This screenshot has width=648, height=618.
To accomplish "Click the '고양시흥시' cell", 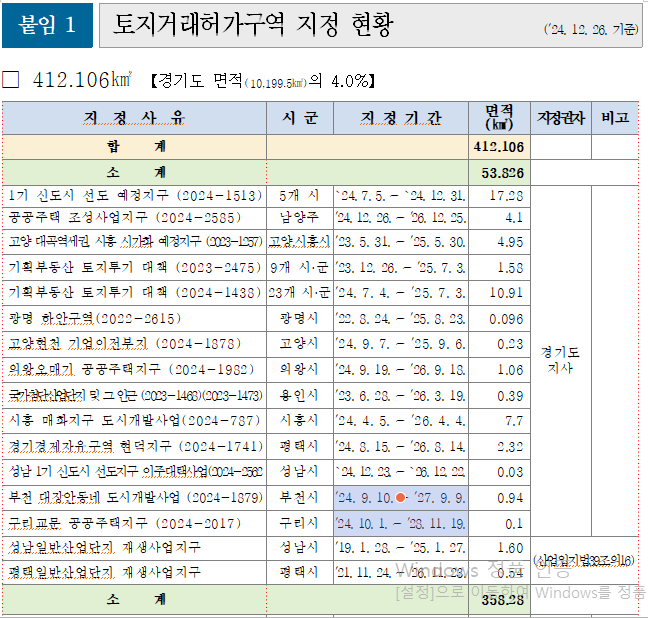I will tap(300, 242).
